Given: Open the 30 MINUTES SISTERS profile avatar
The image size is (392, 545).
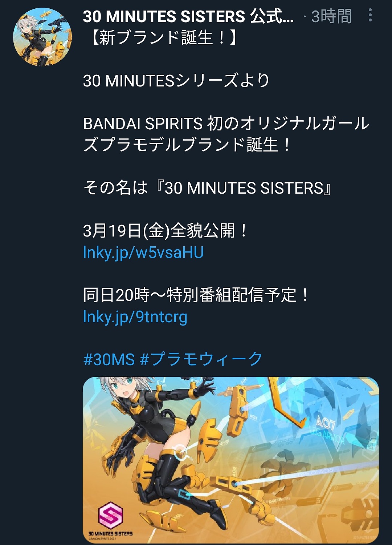Looking at the screenshot, I should tap(42, 37).
